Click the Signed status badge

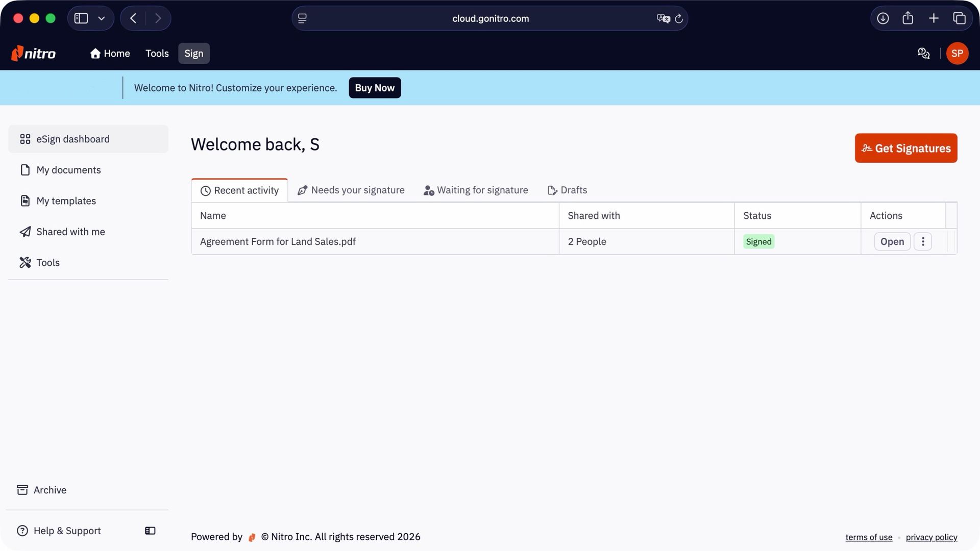[x=758, y=241]
